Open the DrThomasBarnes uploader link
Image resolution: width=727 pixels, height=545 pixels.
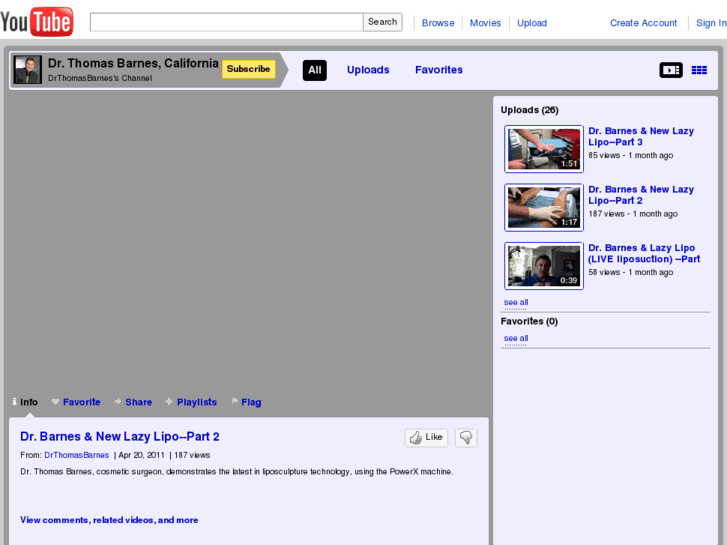pos(77,455)
